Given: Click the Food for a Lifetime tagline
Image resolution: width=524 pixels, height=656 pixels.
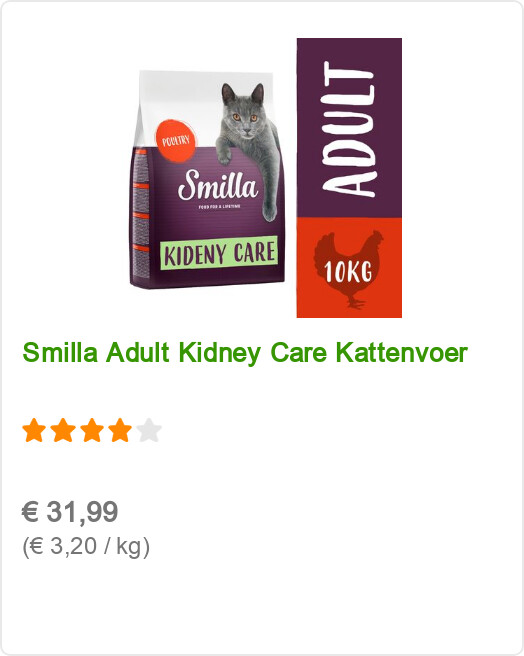Looking at the screenshot, I should coord(219,207).
